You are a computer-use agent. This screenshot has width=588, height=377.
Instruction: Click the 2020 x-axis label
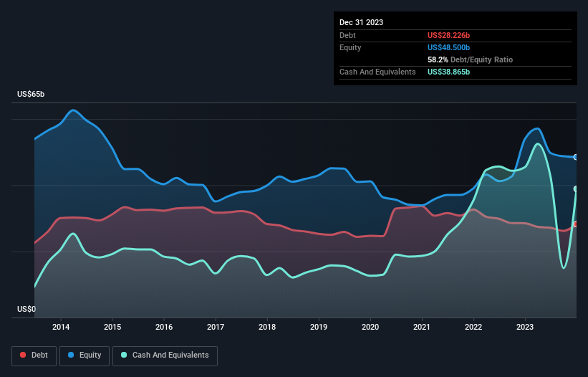tap(370, 327)
